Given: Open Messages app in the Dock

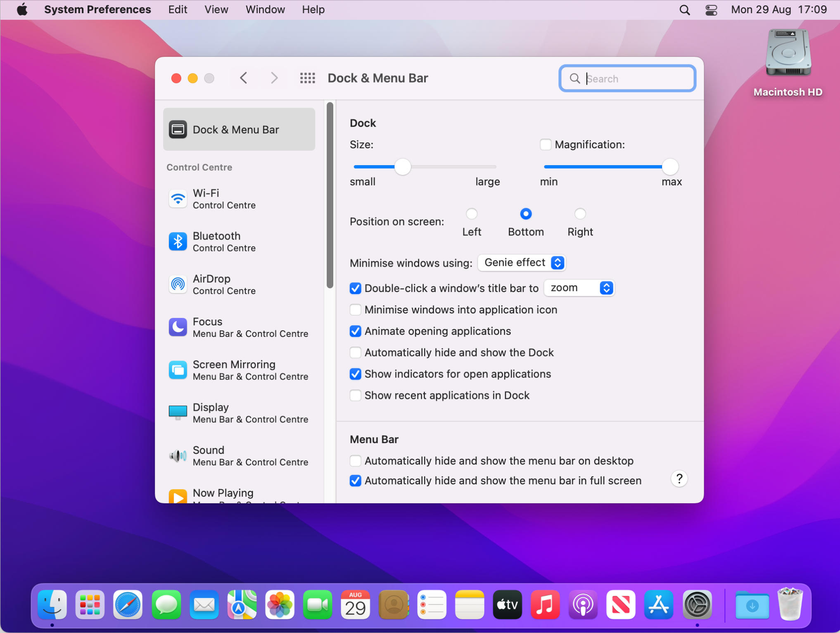Looking at the screenshot, I should pyautogui.click(x=166, y=605).
